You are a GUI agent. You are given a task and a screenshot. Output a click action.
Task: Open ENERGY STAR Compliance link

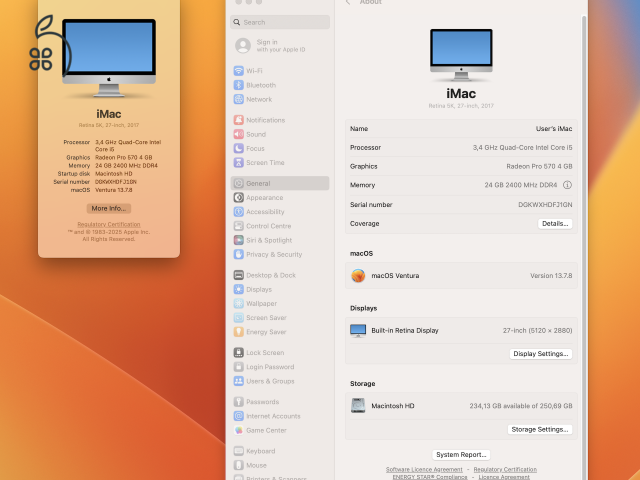pos(430,477)
